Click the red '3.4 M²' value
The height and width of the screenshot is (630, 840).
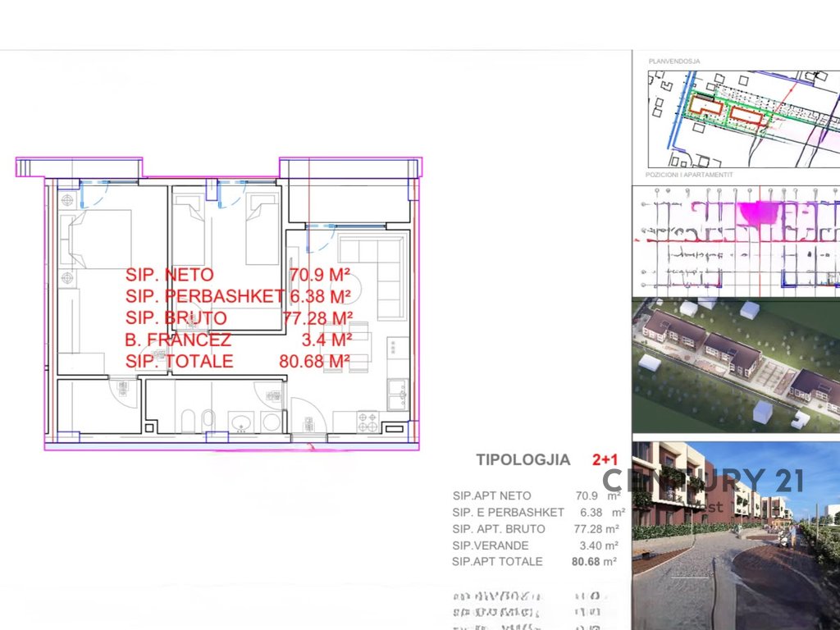(326, 340)
